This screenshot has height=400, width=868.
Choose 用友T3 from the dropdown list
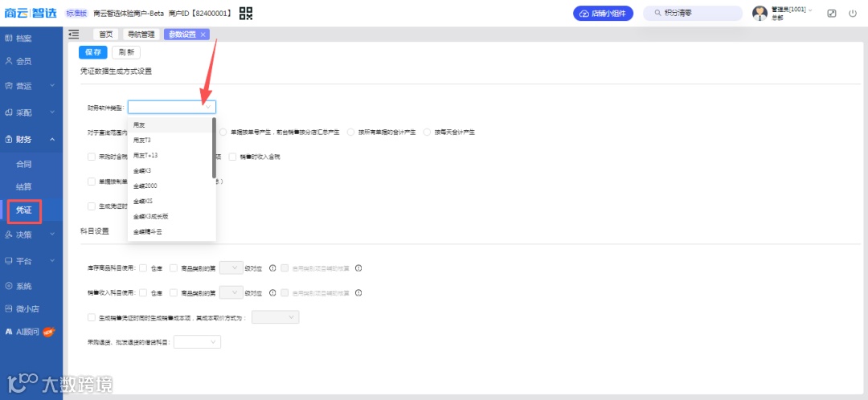pyautogui.click(x=170, y=140)
